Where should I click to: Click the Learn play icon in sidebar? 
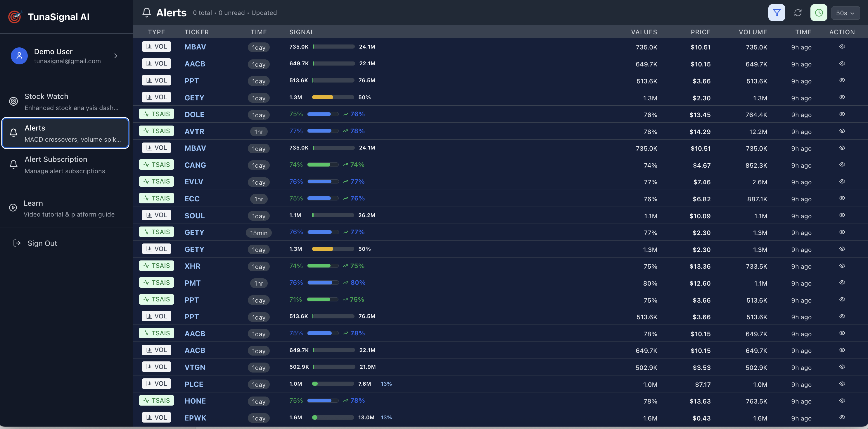[x=13, y=208]
